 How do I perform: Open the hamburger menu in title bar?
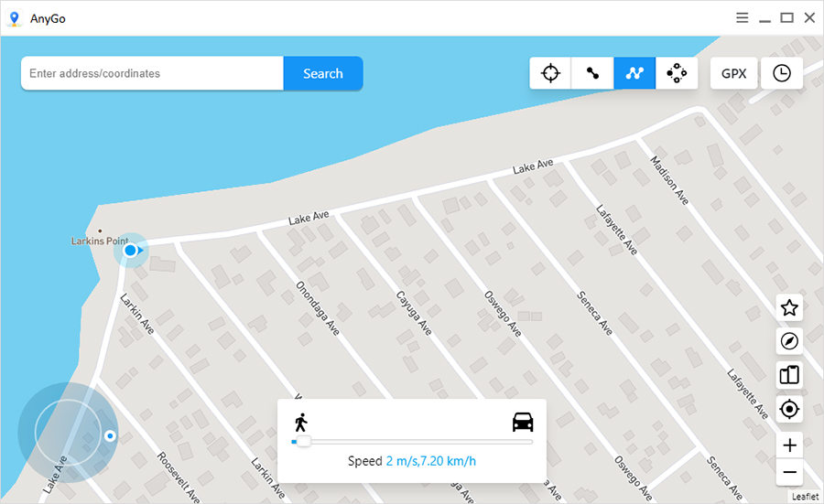point(743,17)
